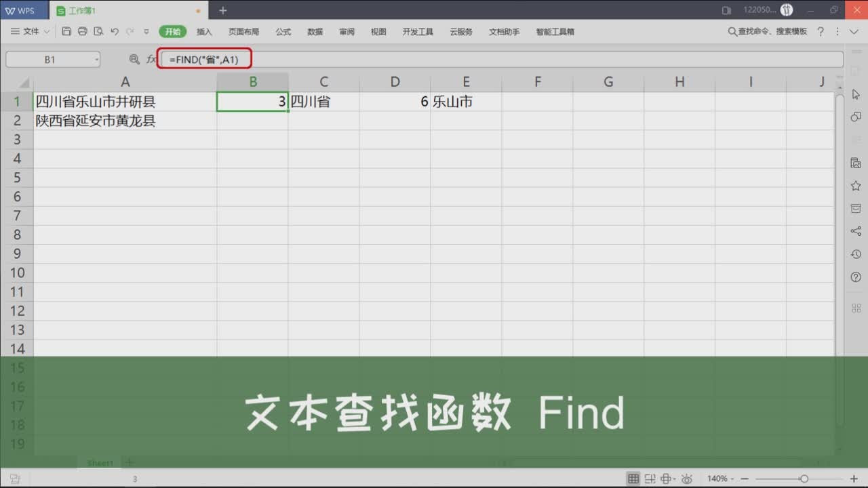Click the history clock icon in sidebar
The height and width of the screenshot is (488, 868).
856,254
